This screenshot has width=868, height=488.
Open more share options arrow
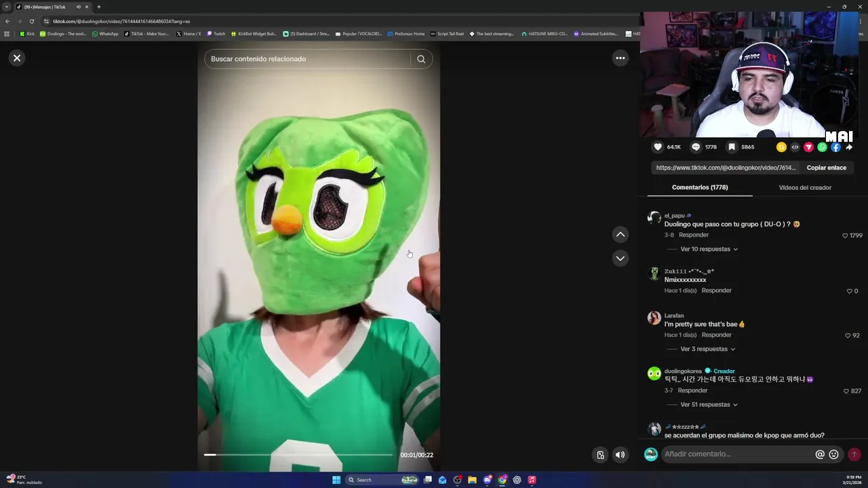(849, 147)
